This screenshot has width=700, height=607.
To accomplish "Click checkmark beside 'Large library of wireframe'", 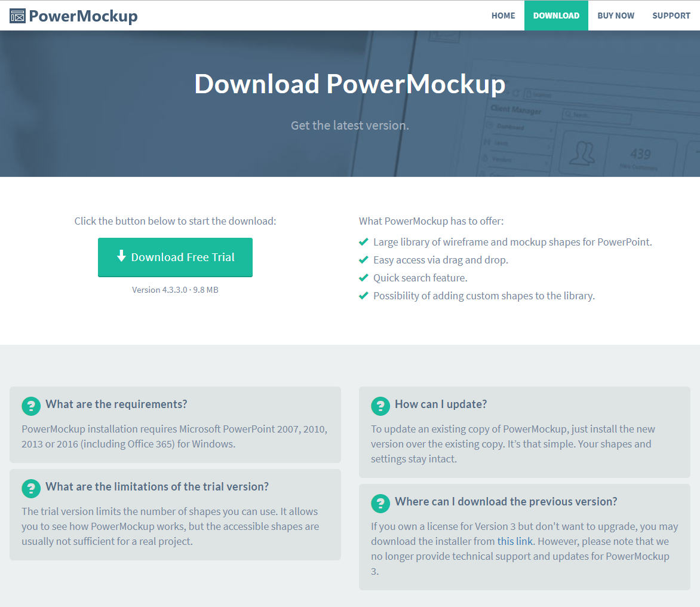I will coord(363,241).
